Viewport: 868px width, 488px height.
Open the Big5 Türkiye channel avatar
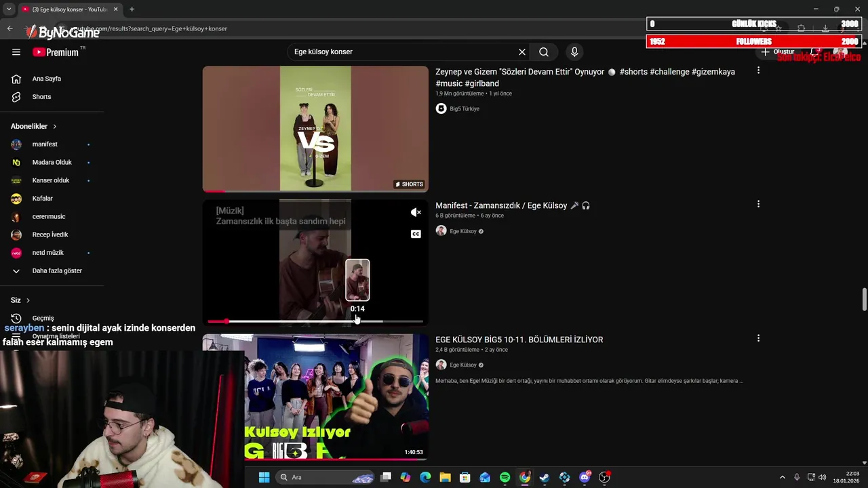(441, 108)
